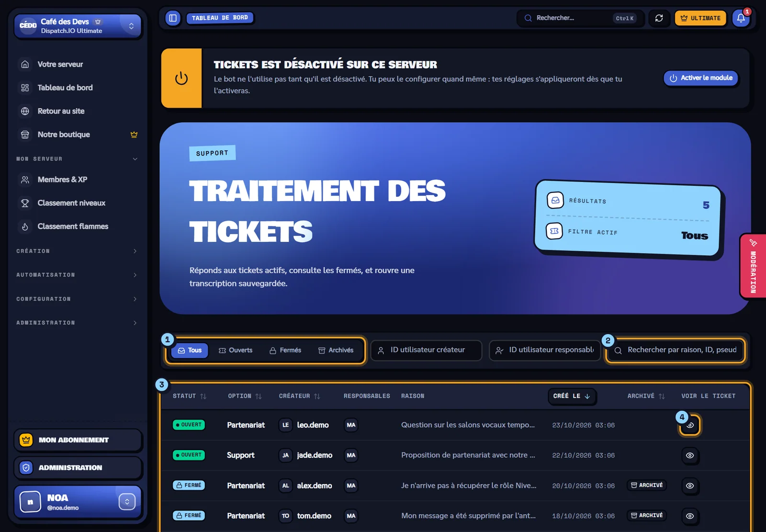Screen dimensions: 766x532
Task: Sort table by Créateur column
Action: pyautogui.click(x=300, y=396)
